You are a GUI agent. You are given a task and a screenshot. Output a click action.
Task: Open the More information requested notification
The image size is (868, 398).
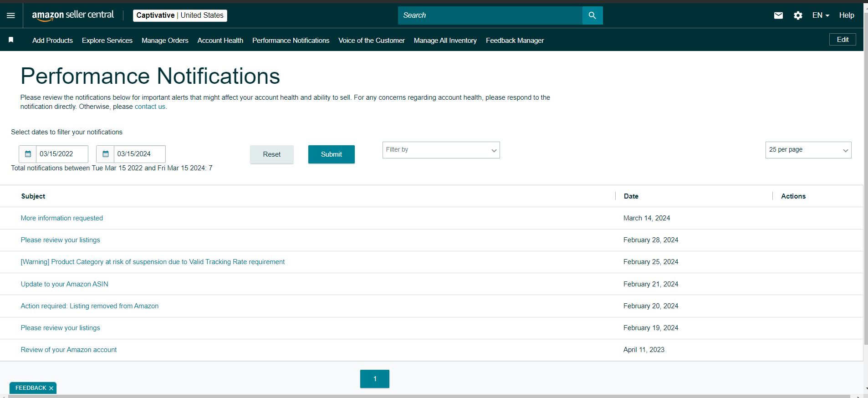[x=62, y=218]
